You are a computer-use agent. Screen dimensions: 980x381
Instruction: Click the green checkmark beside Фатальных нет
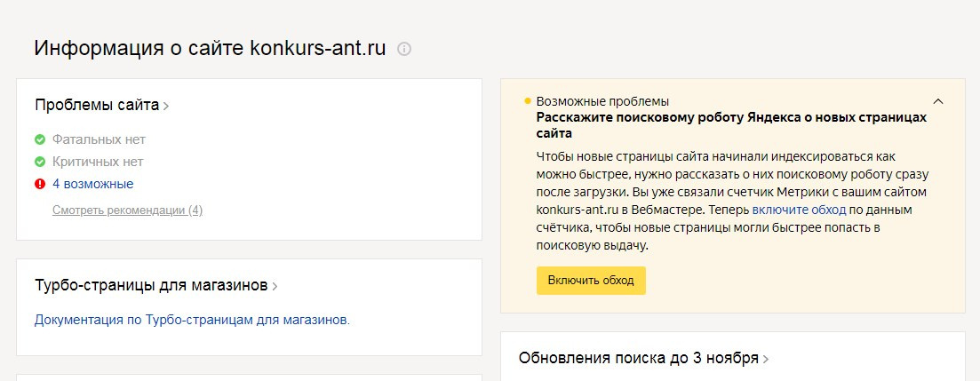tap(40, 139)
